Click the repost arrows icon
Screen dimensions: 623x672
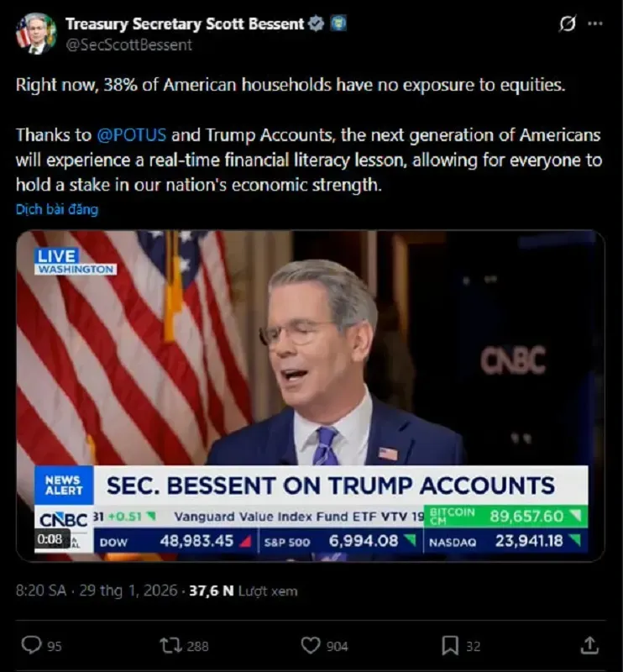click(170, 645)
